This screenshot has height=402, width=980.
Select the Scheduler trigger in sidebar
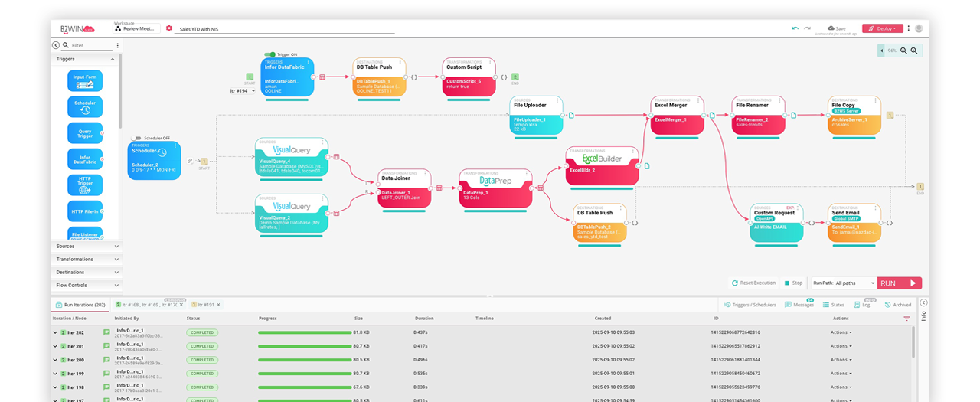[85, 107]
